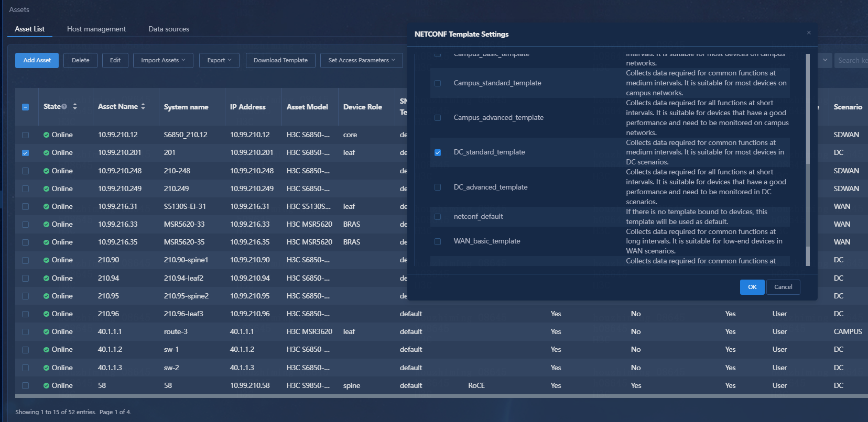This screenshot has width=868, height=422.
Task: Check the row for asset 10.99.210.248
Action: [x=25, y=171]
